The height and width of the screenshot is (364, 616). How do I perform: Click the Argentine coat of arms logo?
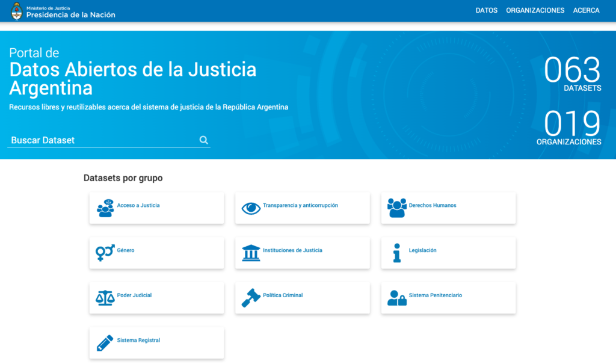[x=16, y=11]
